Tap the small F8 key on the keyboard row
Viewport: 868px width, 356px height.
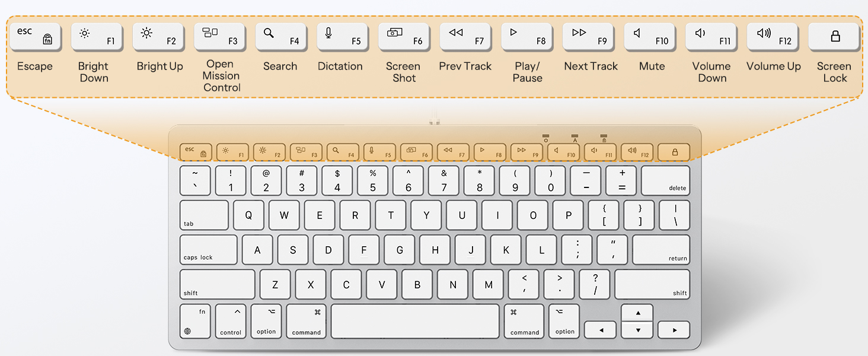coord(490,152)
